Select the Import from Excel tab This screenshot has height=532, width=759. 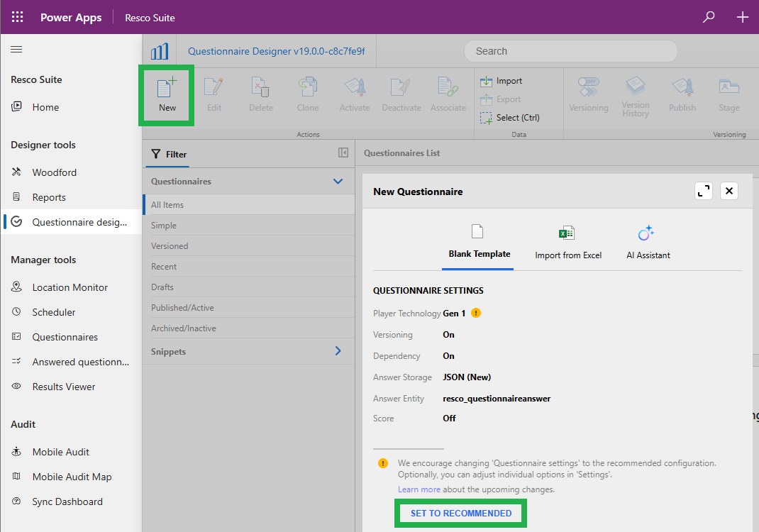click(x=567, y=243)
